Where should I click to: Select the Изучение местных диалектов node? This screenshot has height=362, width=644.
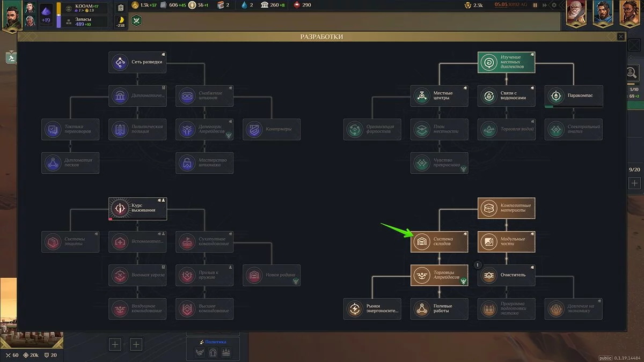pos(506,62)
